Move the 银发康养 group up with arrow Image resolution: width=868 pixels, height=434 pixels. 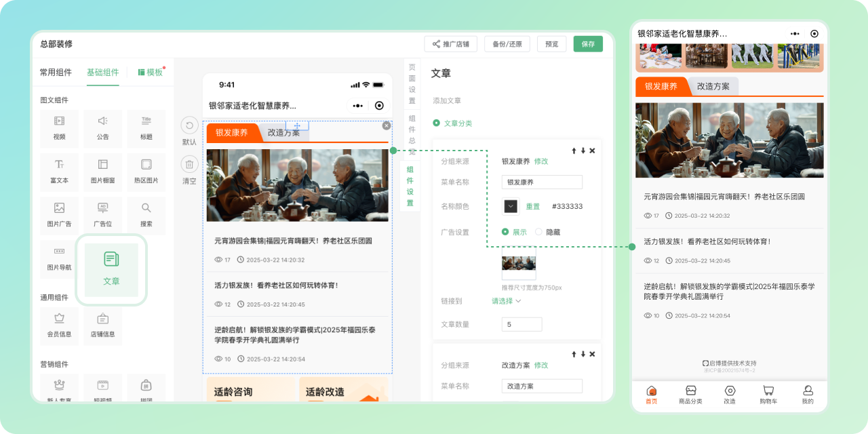[x=574, y=151]
